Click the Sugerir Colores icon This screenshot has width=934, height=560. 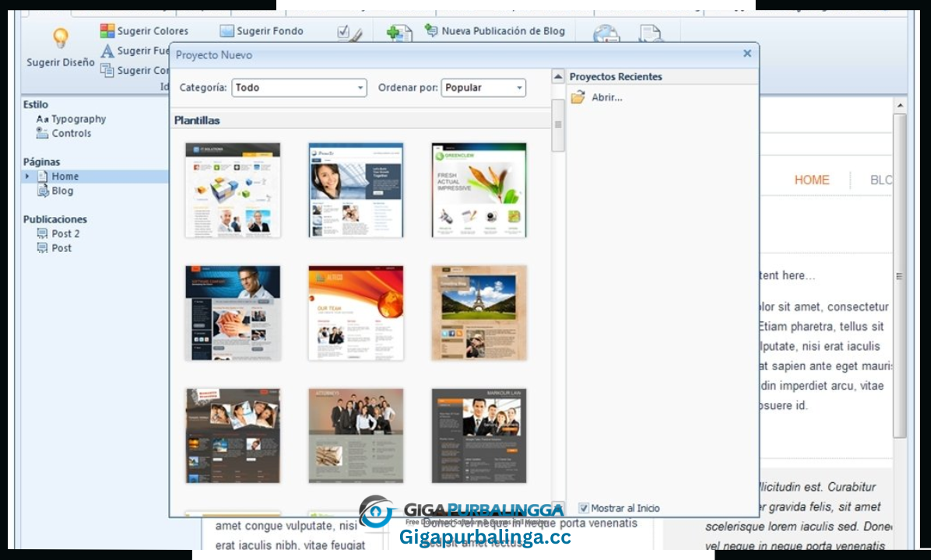(x=107, y=31)
